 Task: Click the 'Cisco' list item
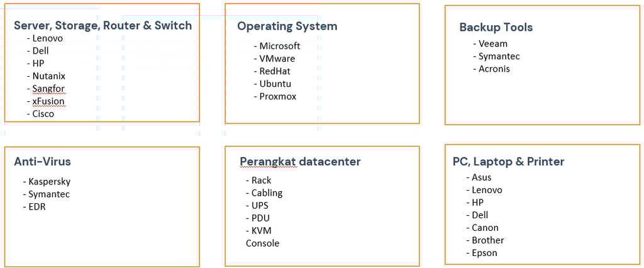tap(43, 114)
